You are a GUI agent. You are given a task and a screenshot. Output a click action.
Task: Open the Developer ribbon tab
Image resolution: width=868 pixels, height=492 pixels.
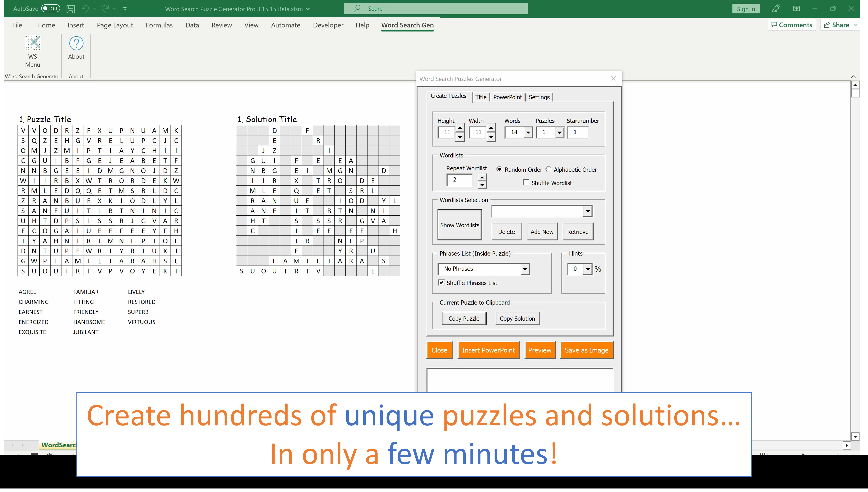tap(328, 25)
